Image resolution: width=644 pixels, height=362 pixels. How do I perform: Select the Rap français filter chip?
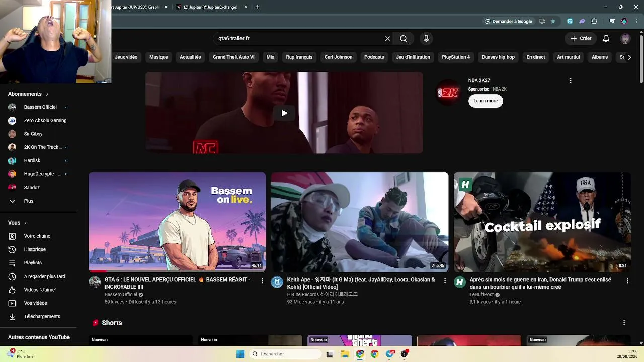[299, 57]
